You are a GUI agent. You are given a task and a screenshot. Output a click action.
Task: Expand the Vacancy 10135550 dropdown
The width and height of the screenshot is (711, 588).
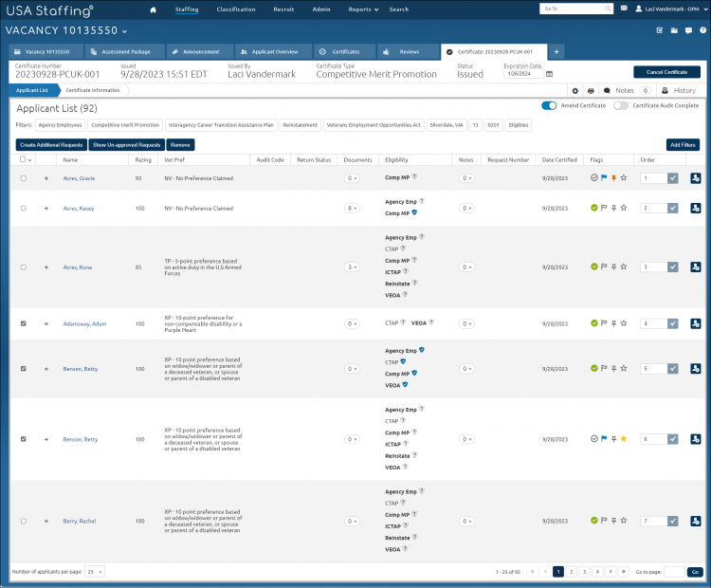point(125,31)
